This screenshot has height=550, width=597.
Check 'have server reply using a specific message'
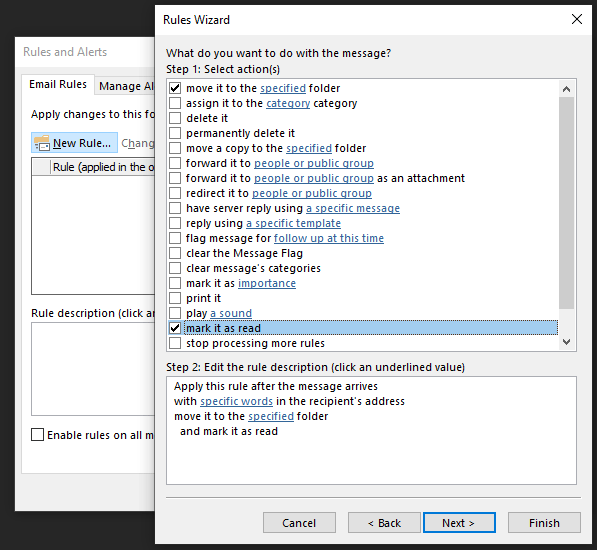[x=175, y=208]
